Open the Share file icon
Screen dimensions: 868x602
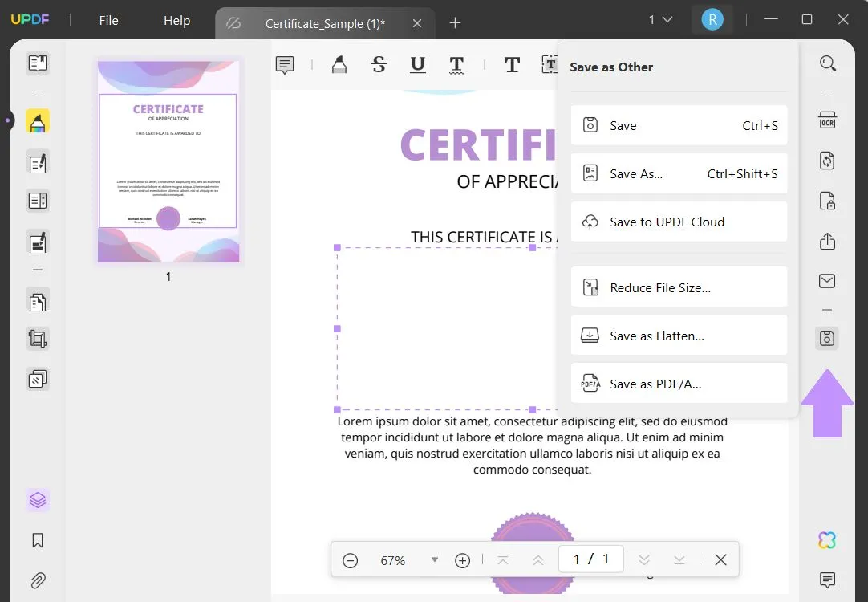[828, 241]
